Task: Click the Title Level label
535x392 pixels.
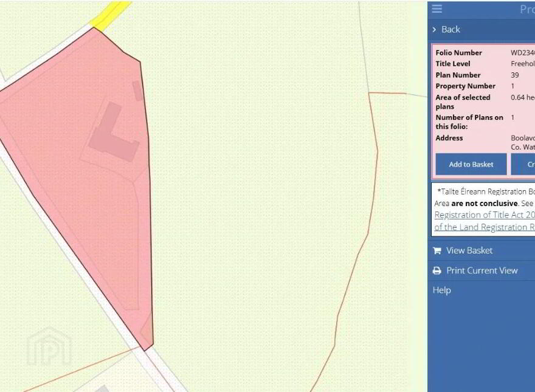Action: [x=453, y=64]
